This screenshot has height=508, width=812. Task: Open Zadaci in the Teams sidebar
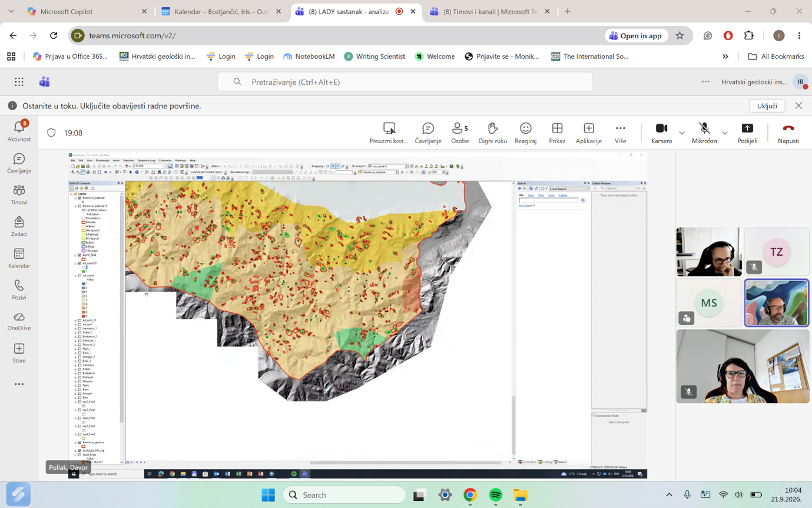(19, 226)
